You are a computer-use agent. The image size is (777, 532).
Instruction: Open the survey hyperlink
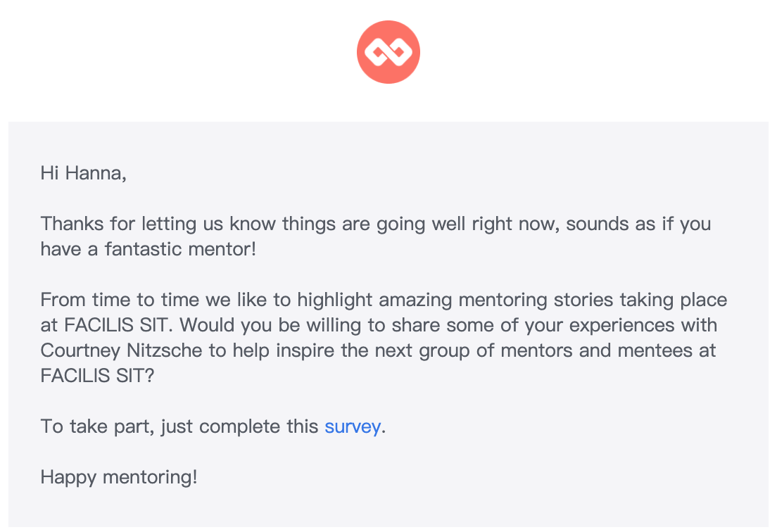point(353,426)
